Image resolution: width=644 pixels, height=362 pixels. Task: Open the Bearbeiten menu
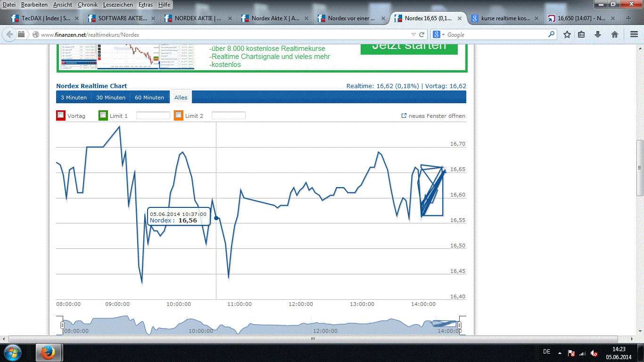tap(34, 4)
